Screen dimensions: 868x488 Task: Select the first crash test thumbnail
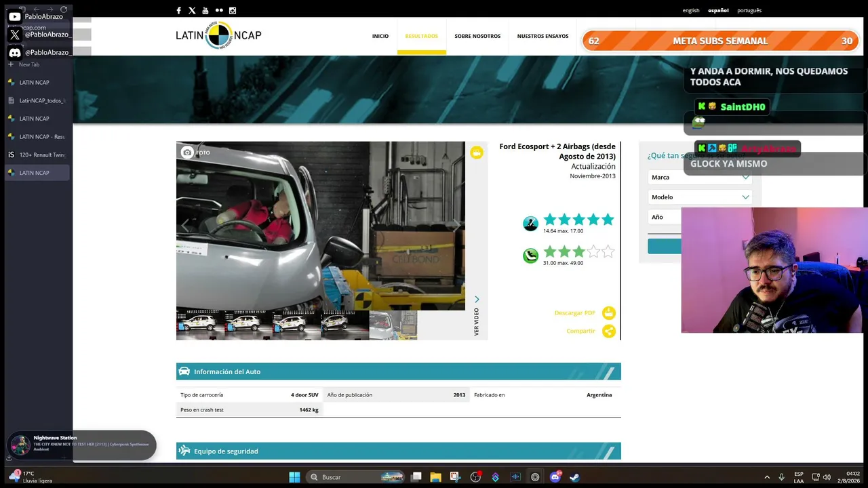pos(200,325)
